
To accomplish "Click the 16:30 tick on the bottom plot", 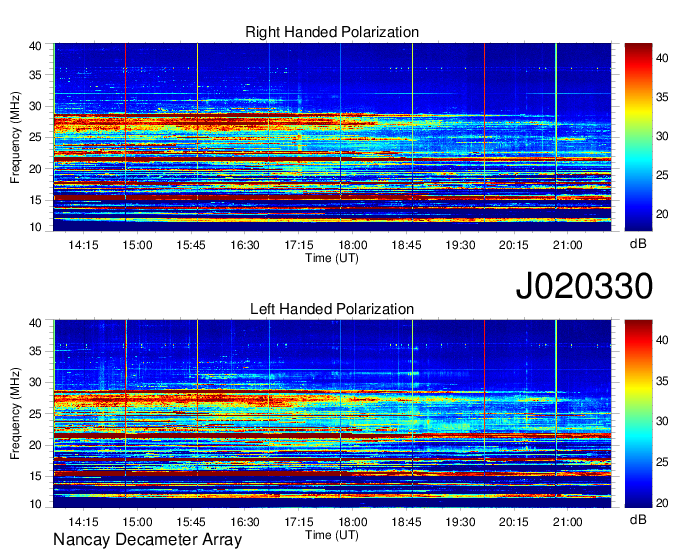I will tap(245, 522).
